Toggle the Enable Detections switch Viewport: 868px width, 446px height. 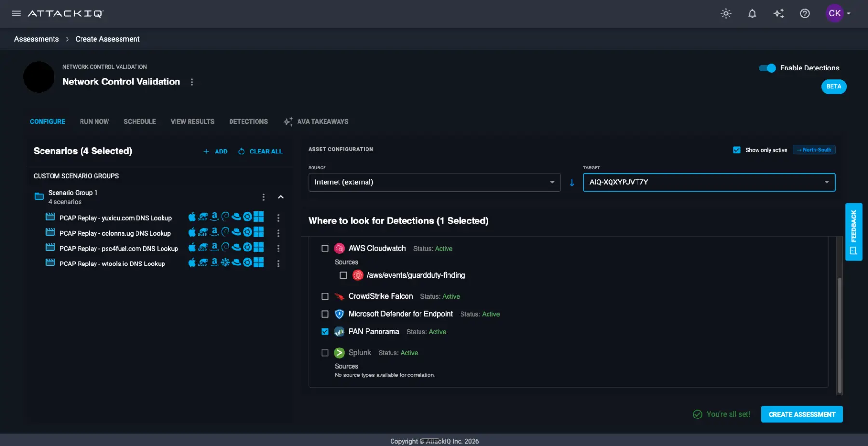click(x=767, y=68)
